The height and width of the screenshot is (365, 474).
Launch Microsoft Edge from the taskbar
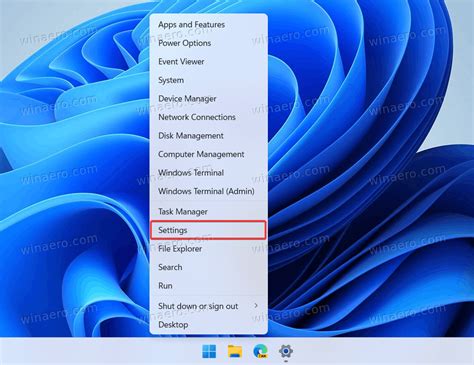click(260, 351)
